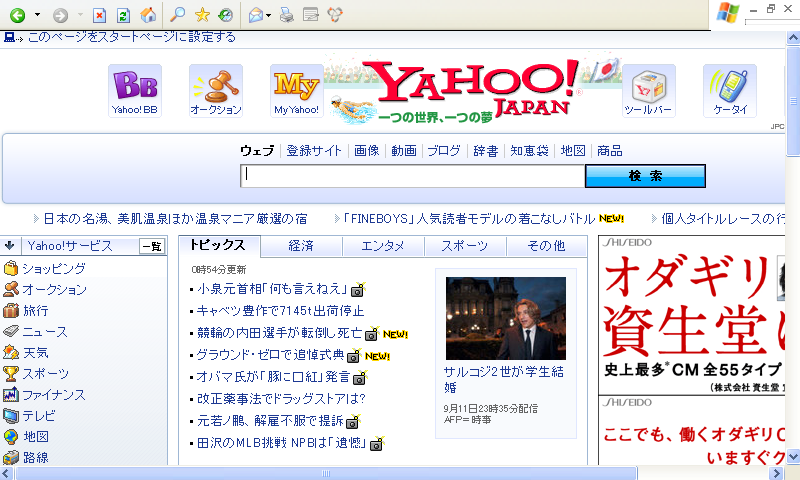Switch to the 経済 news tab
800x480 pixels.
pyautogui.click(x=301, y=246)
